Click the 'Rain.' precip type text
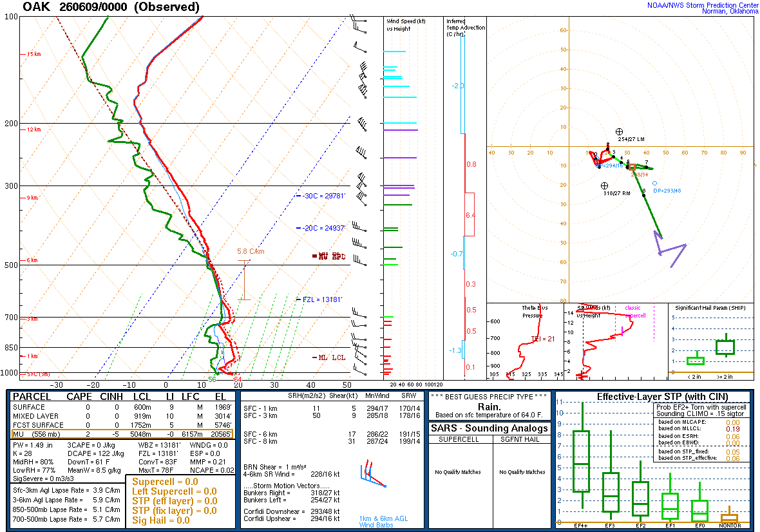 489,406
